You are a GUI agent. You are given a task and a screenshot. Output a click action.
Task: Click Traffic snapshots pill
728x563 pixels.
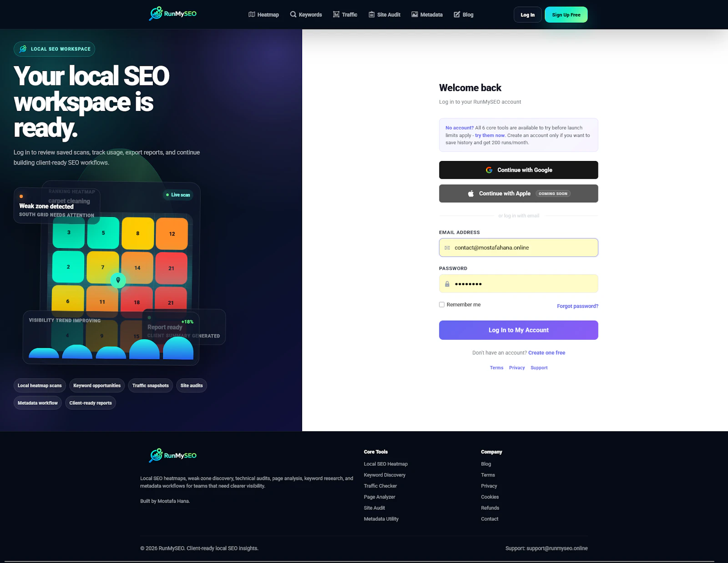[x=151, y=386]
